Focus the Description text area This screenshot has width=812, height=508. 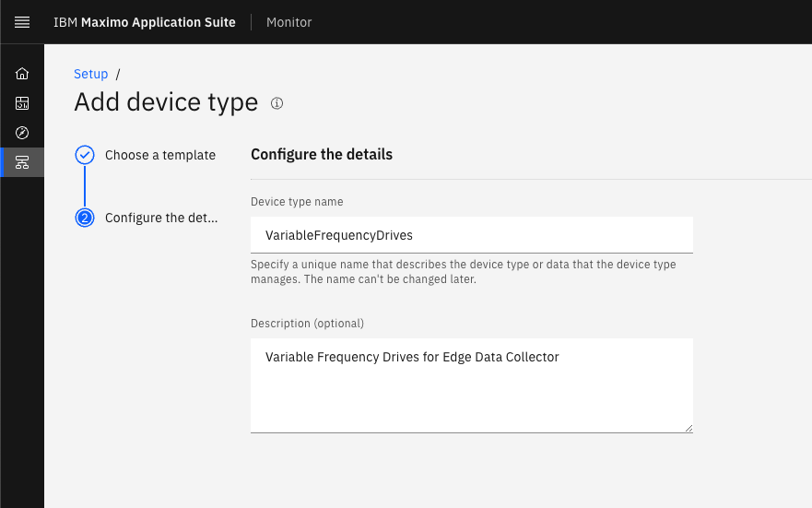click(472, 385)
